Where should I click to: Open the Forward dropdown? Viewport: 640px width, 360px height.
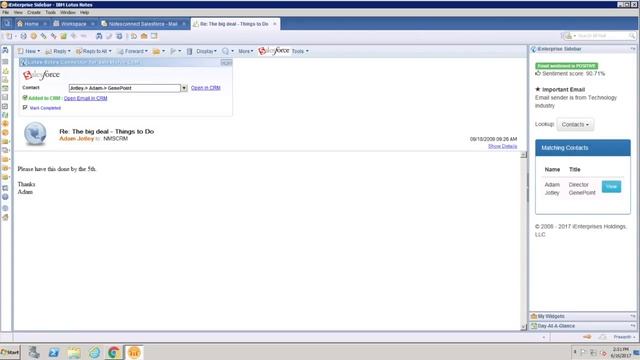coord(133,51)
